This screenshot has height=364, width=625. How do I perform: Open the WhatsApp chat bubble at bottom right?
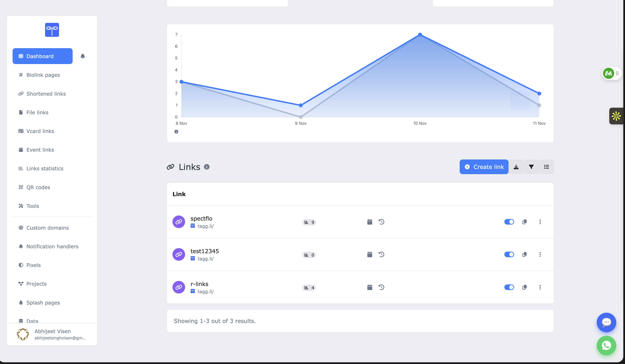(606, 345)
